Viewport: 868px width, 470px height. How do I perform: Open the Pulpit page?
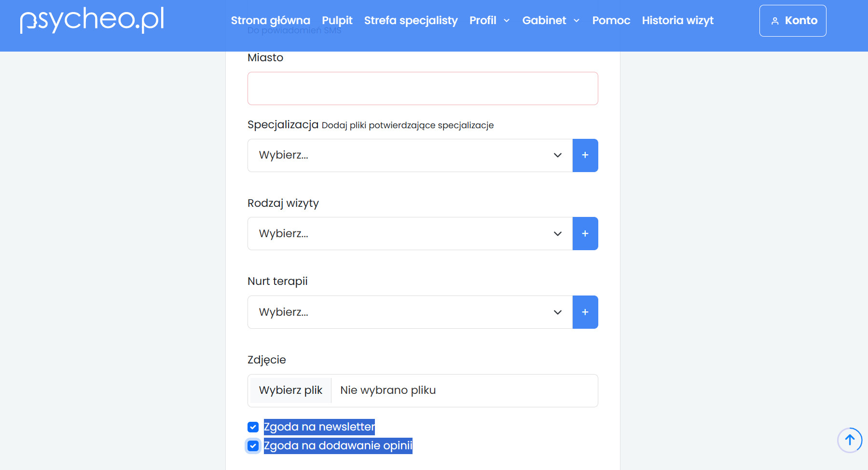337,20
